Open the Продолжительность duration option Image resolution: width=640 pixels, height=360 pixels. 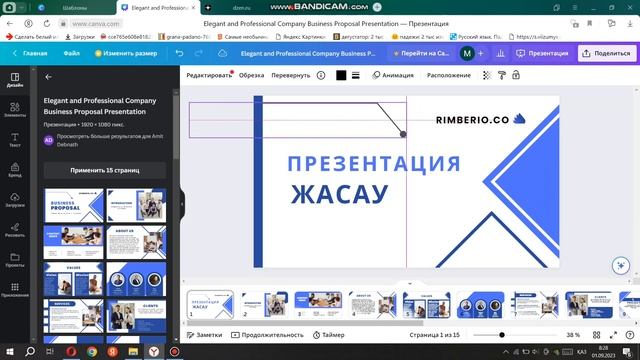click(x=267, y=335)
